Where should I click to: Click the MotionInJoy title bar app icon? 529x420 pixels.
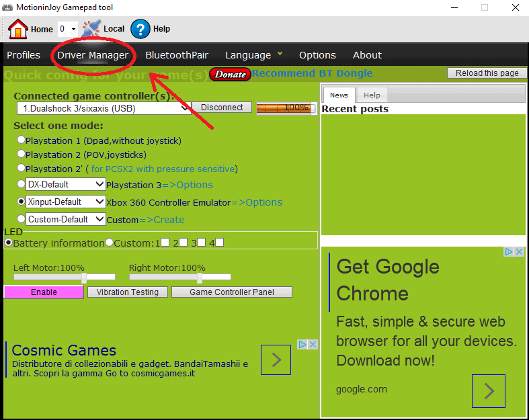pyautogui.click(x=8, y=7)
